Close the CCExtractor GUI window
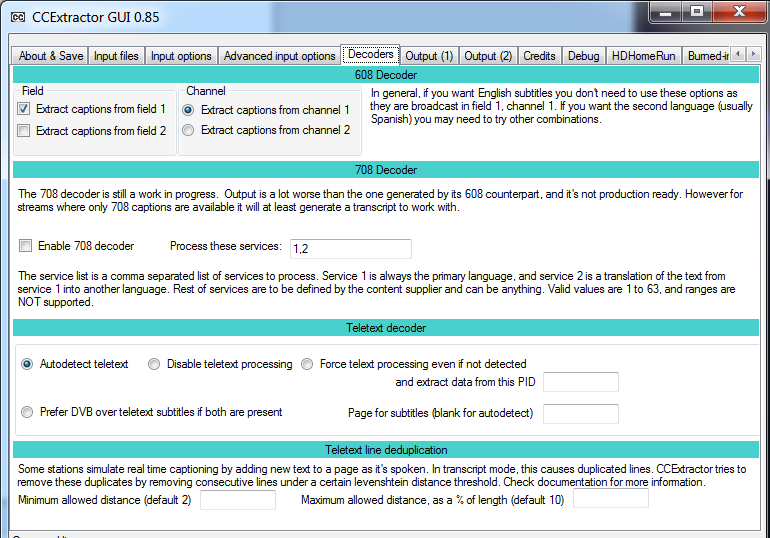The image size is (770, 538). [740, 12]
